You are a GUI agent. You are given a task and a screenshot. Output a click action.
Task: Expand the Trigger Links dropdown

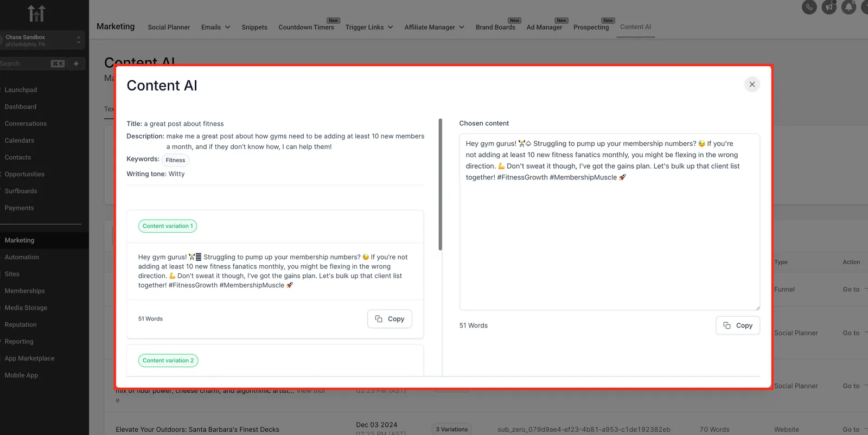point(369,27)
